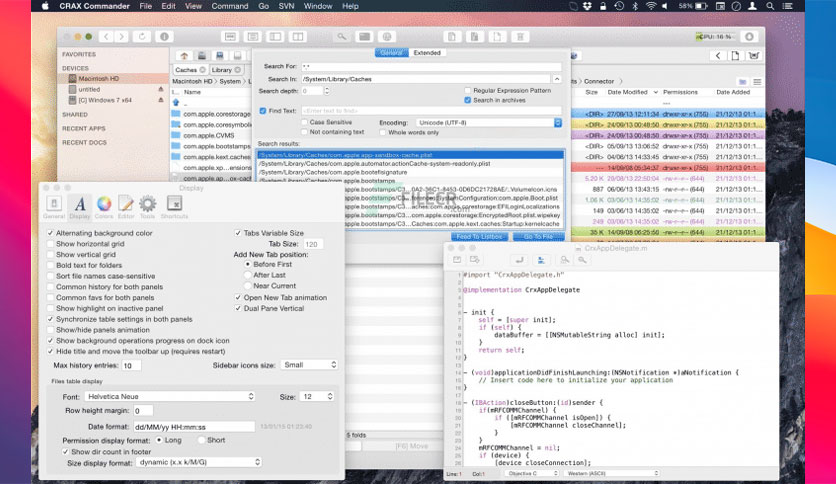Click the System path breadcrumb

coord(230,82)
